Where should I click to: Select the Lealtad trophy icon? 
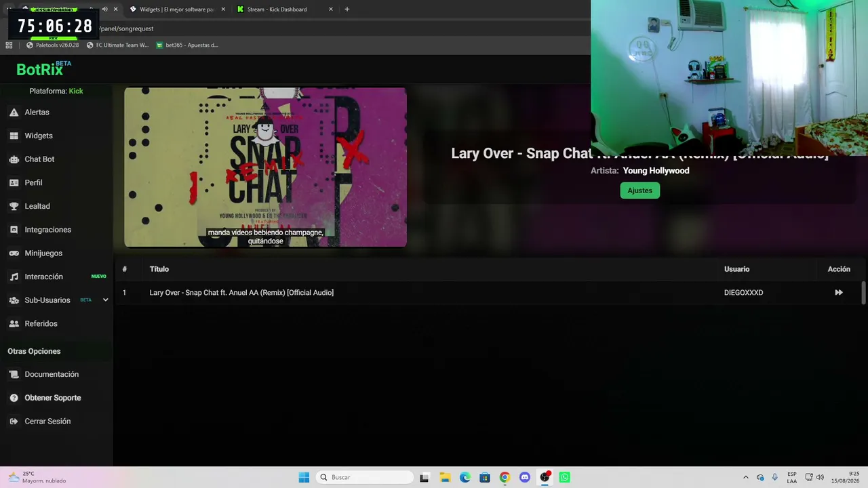(14, 206)
